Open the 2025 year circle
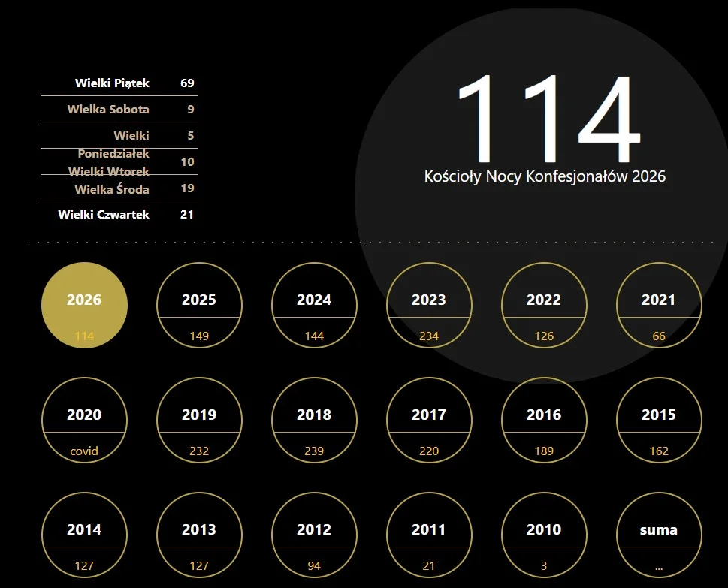 click(199, 306)
